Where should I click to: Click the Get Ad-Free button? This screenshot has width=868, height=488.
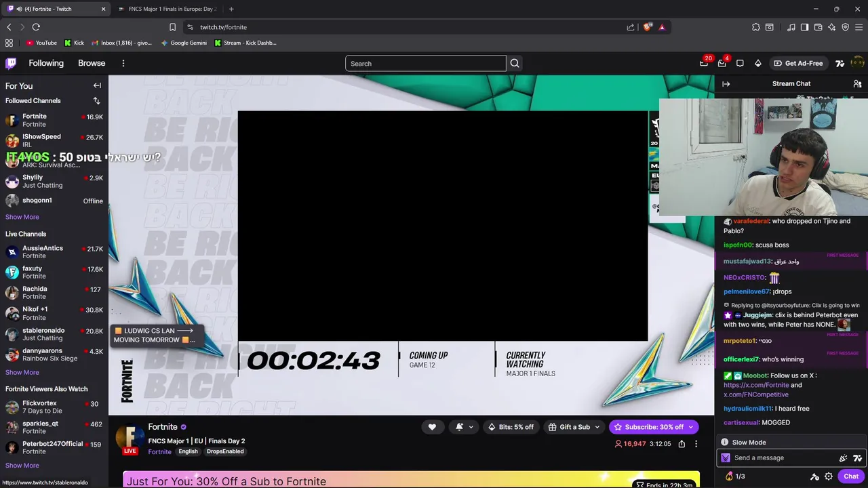tap(799, 63)
